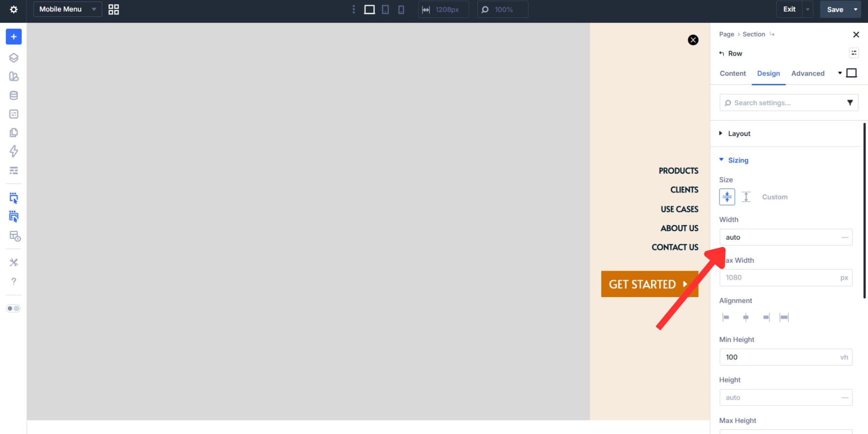The width and height of the screenshot is (868, 434).
Task: Click the Get Started button
Action: click(x=649, y=284)
